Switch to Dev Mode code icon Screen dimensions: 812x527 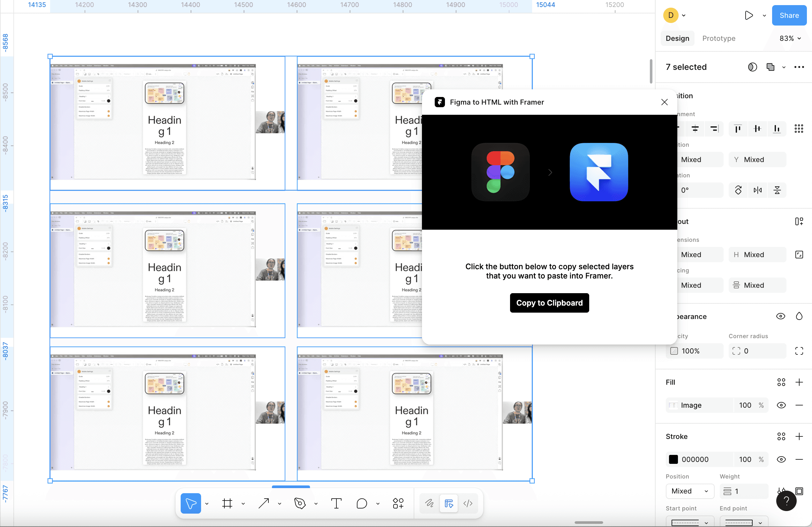[x=468, y=503]
